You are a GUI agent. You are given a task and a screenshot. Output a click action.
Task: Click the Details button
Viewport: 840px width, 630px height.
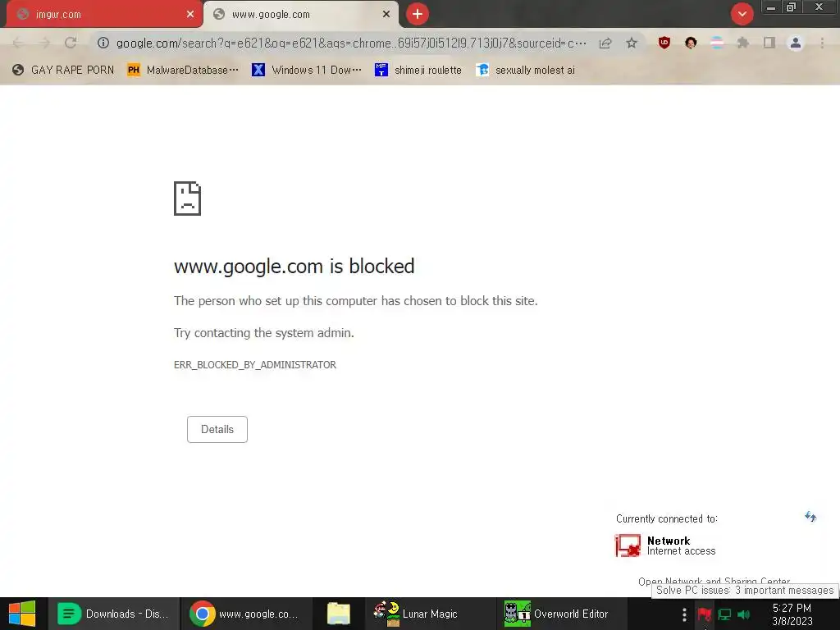coord(217,429)
